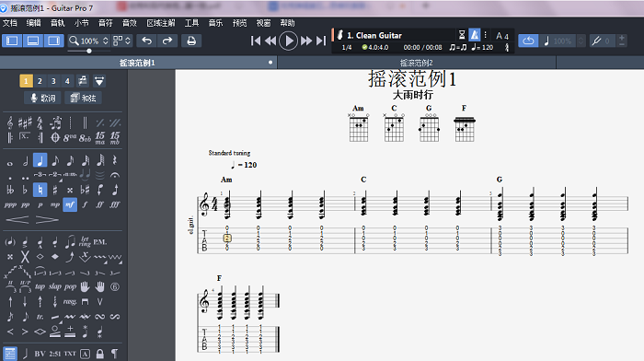Toggle the countdown hourglass button
644x361 pixels.
[462, 35]
